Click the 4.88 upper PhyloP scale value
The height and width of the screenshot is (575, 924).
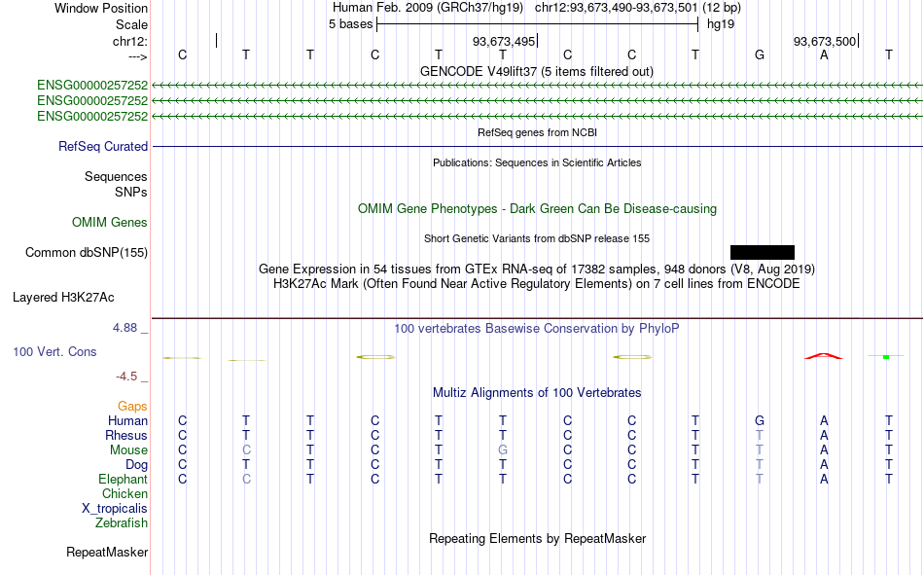click(x=124, y=328)
